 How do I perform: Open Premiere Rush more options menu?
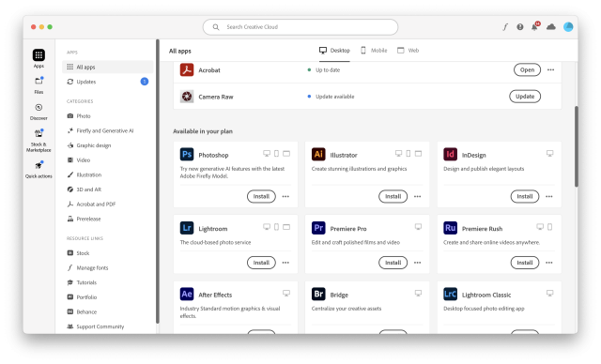point(549,263)
